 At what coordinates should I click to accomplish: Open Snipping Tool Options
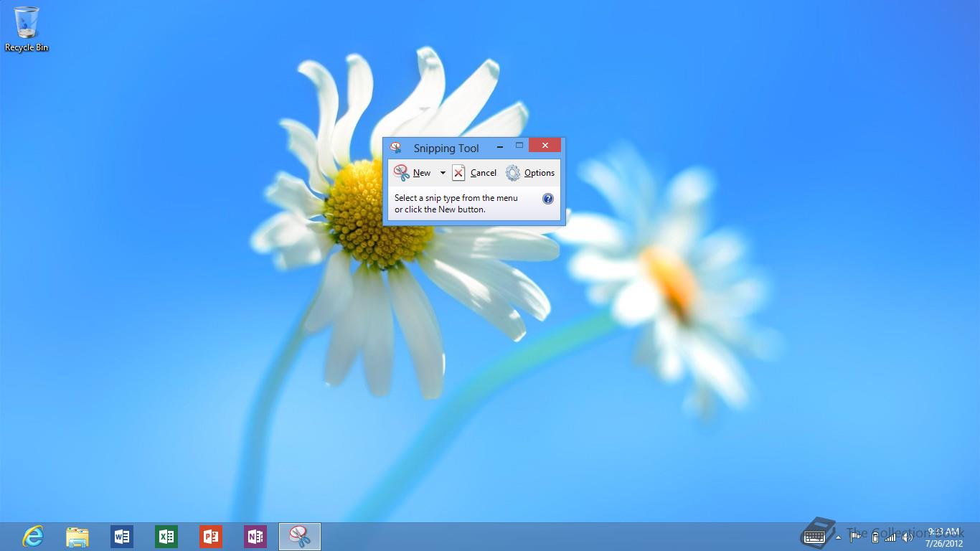pos(530,173)
